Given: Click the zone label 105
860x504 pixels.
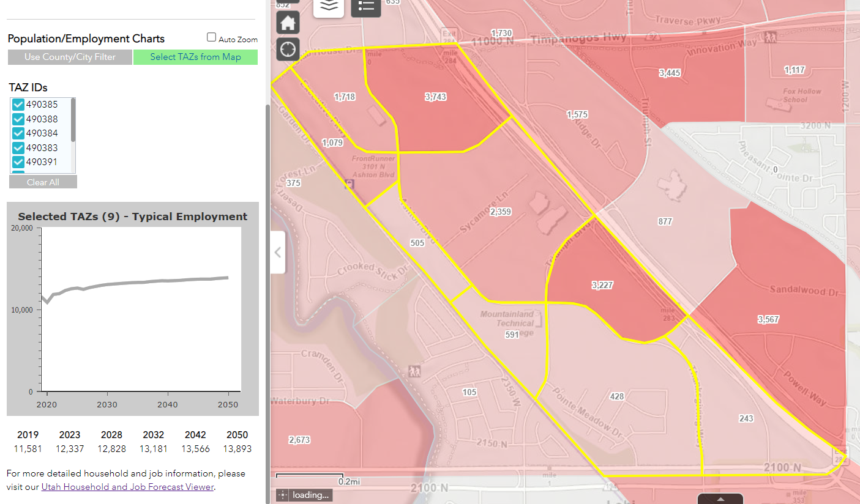Looking at the screenshot, I should pos(469,392).
